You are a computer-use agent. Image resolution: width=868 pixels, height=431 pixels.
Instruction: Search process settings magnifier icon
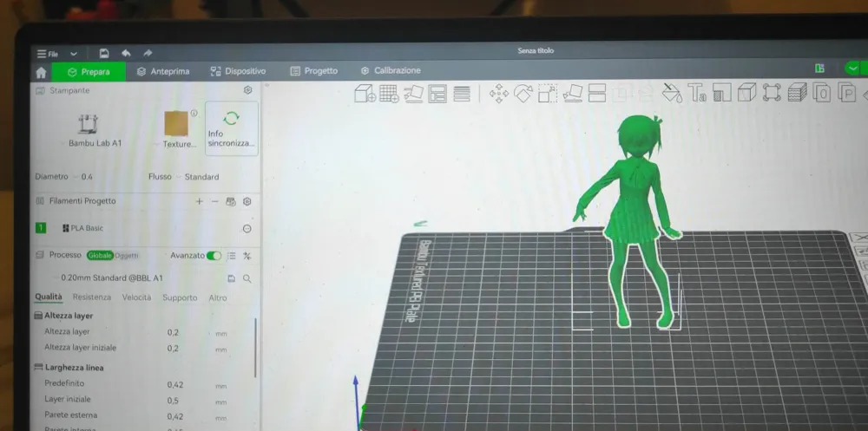pyautogui.click(x=247, y=278)
